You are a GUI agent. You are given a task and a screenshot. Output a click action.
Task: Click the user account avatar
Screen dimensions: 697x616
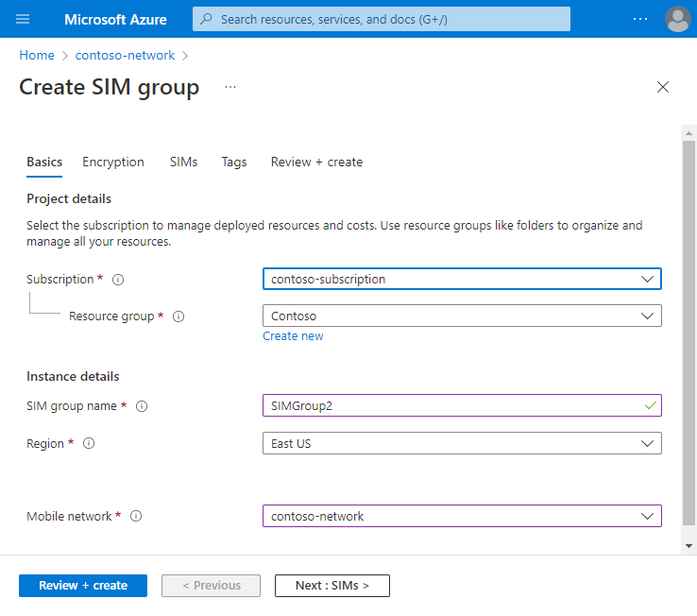click(x=677, y=19)
